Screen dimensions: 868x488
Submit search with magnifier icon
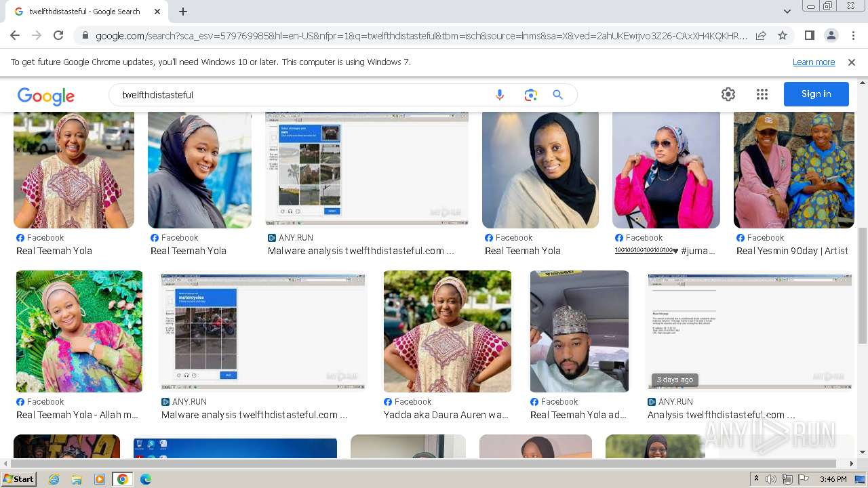558,95
